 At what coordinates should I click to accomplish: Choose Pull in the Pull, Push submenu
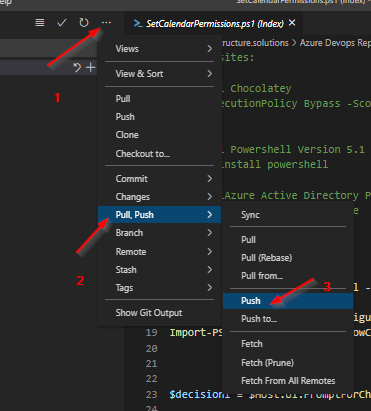coord(288,240)
